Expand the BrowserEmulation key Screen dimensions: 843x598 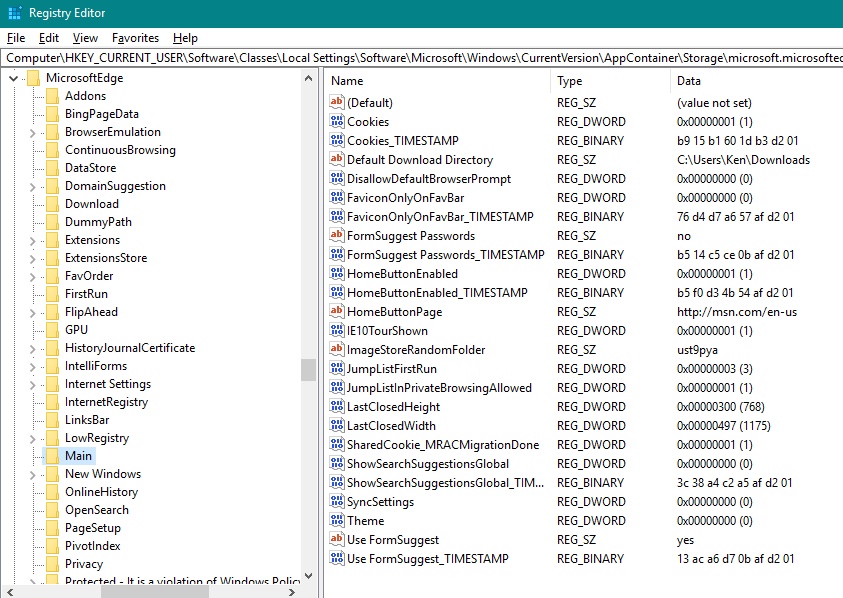click(32, 133)
